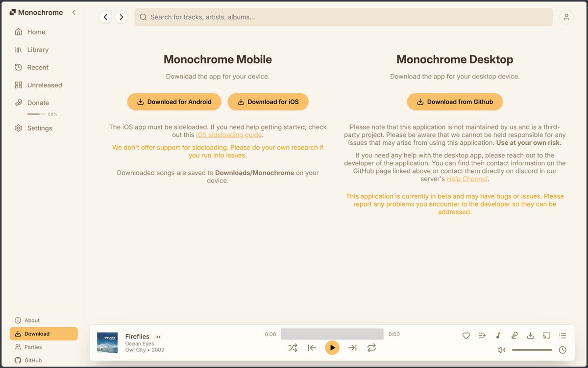Click the Monochrome Mobile heading
Viewport: 588px width, 368px height.
coord(218,59)
